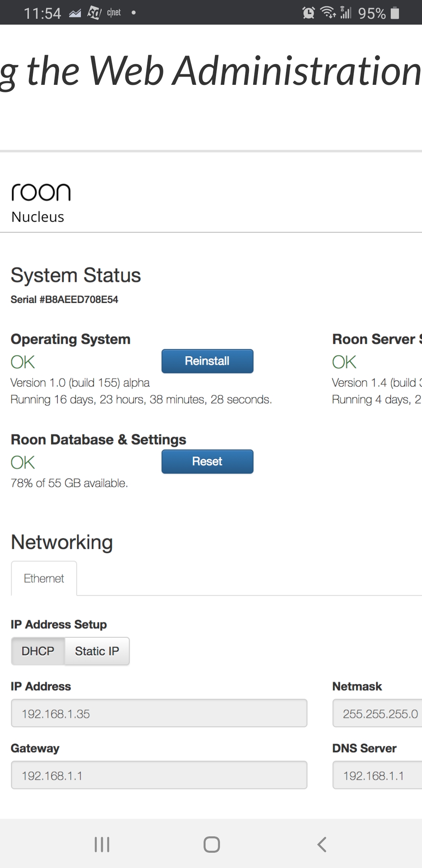Click the 'Roon Database & Settings' heading
422x868 pixels.
click(98, 439)
